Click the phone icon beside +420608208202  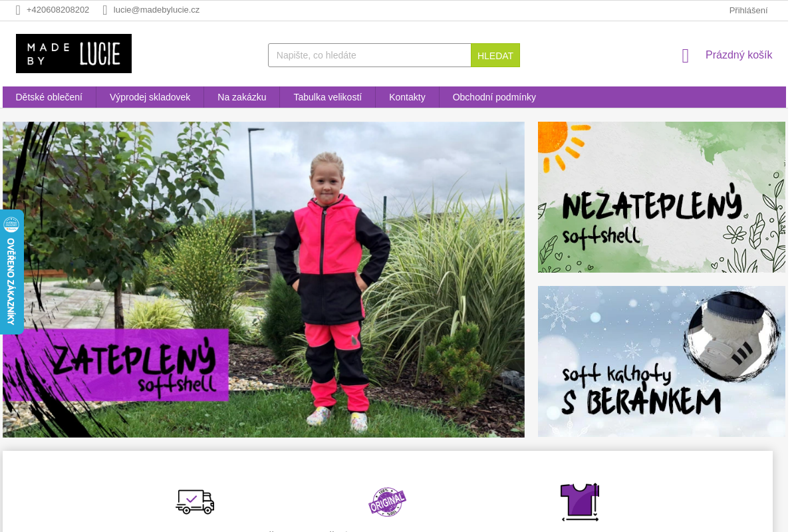18,10
